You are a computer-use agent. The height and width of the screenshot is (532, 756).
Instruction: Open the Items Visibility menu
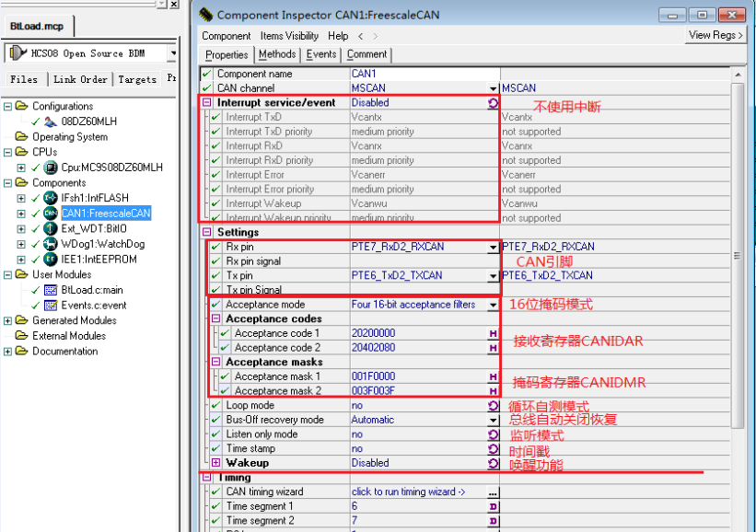click(289, 36)
